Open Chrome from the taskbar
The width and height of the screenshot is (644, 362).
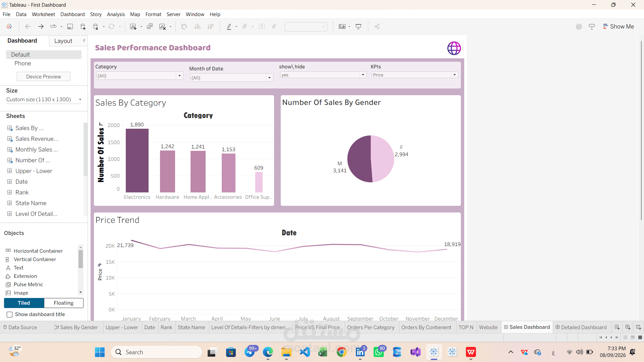(x=341, y=352)
